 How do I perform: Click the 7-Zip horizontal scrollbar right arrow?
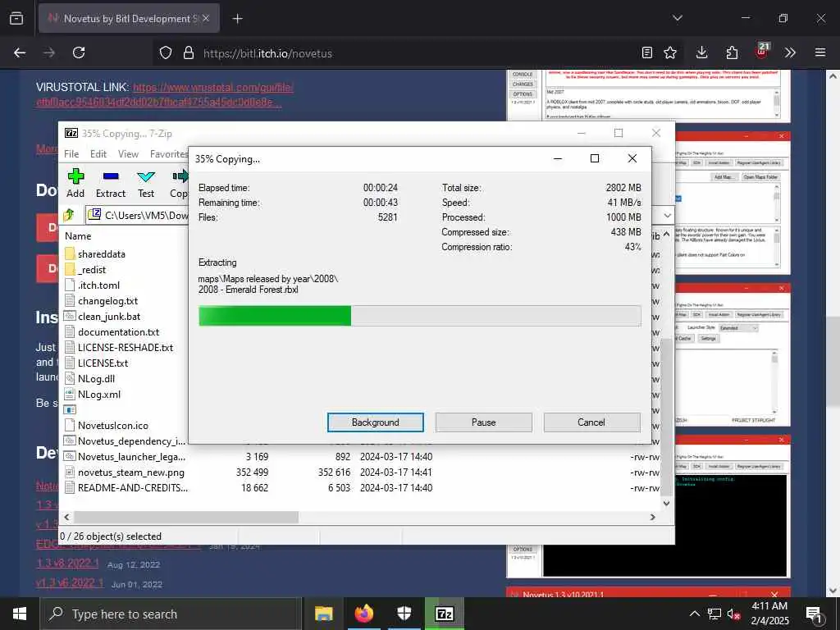click(x=652, y=517)
